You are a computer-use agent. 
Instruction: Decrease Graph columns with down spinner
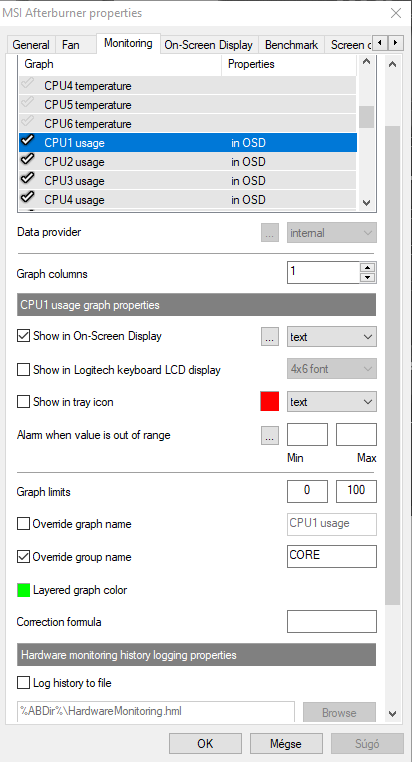click(368, 278)
